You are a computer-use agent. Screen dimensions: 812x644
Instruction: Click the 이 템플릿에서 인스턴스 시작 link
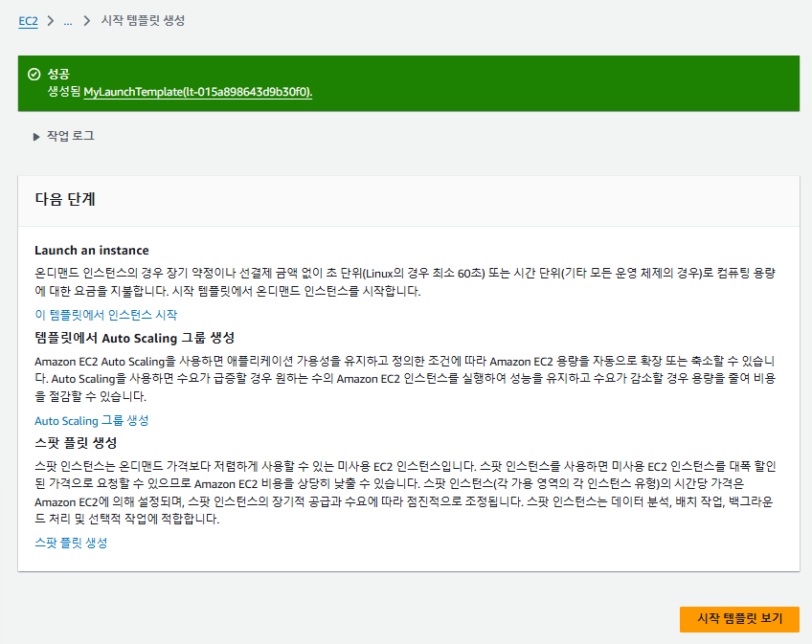pos(105,315)
